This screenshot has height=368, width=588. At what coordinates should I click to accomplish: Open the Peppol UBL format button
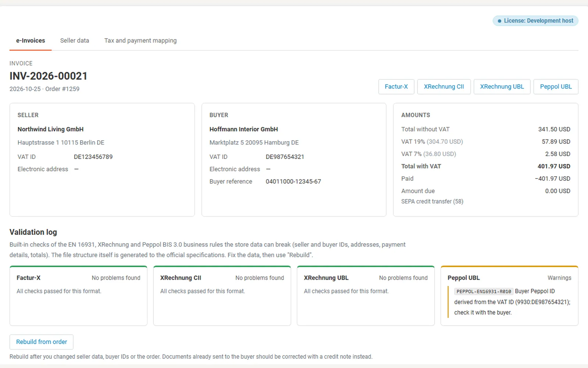point(556,86)
